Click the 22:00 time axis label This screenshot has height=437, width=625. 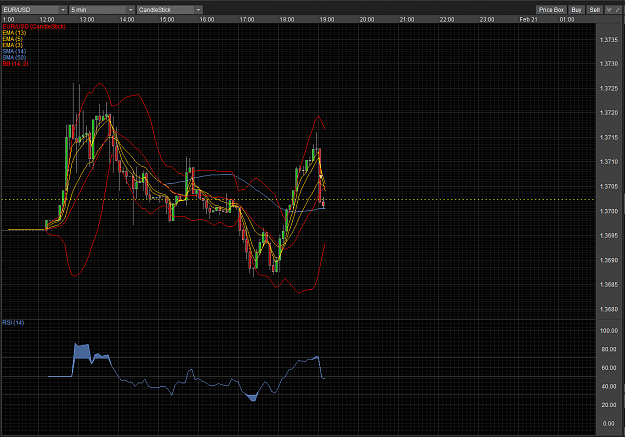coord(447,19)
